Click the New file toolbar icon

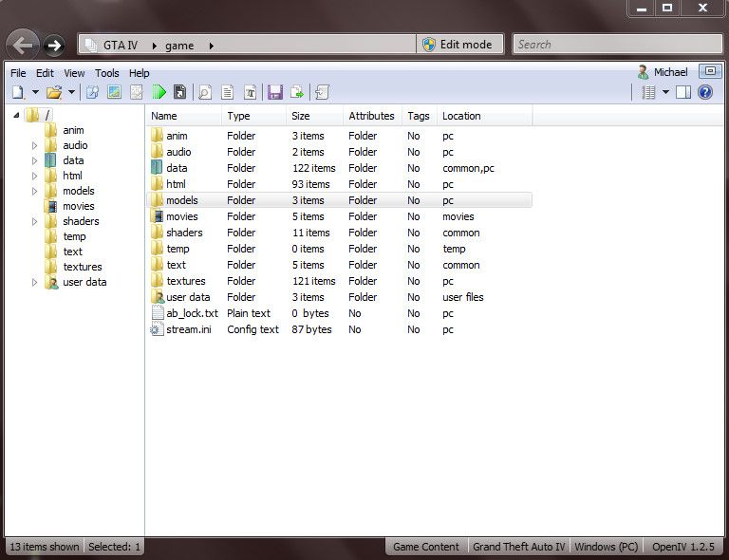point(18,92)
